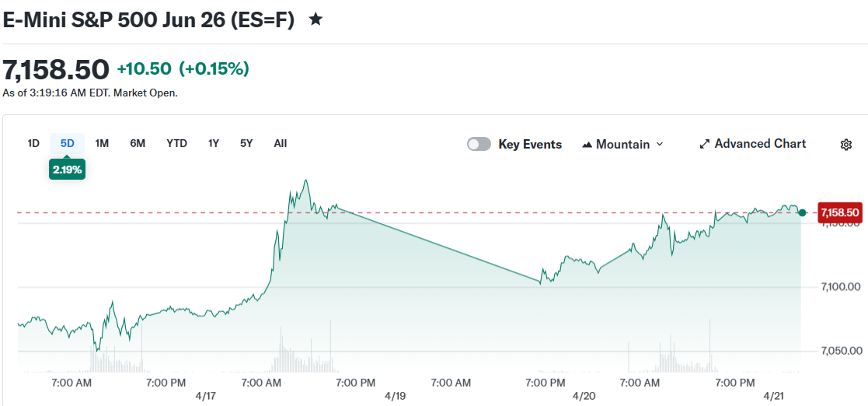The width and height of the screenshot is (868, 406).
Task: Click the 7,050.00 y-axis label
Action: [841, 351]
